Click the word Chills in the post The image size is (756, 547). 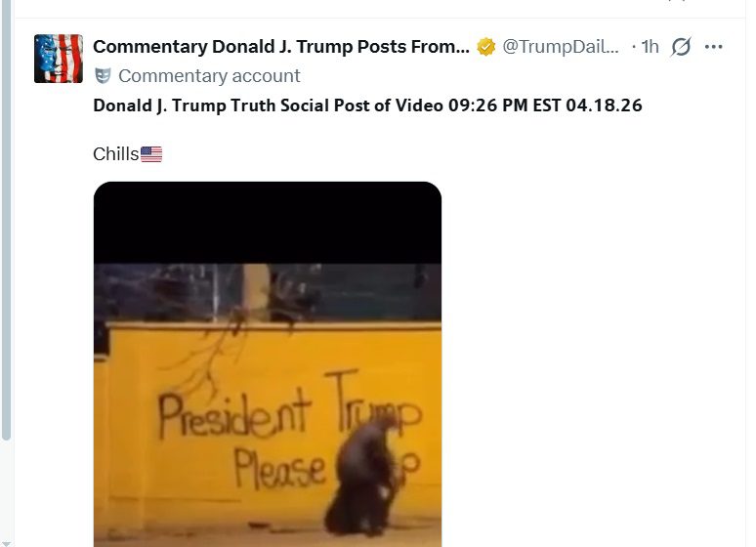115,154
